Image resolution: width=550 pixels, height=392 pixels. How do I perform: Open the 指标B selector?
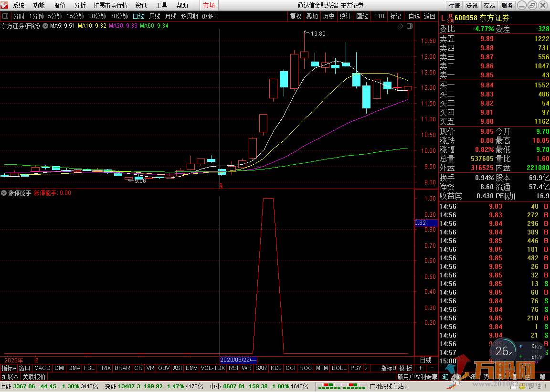(x=388, y=368)
